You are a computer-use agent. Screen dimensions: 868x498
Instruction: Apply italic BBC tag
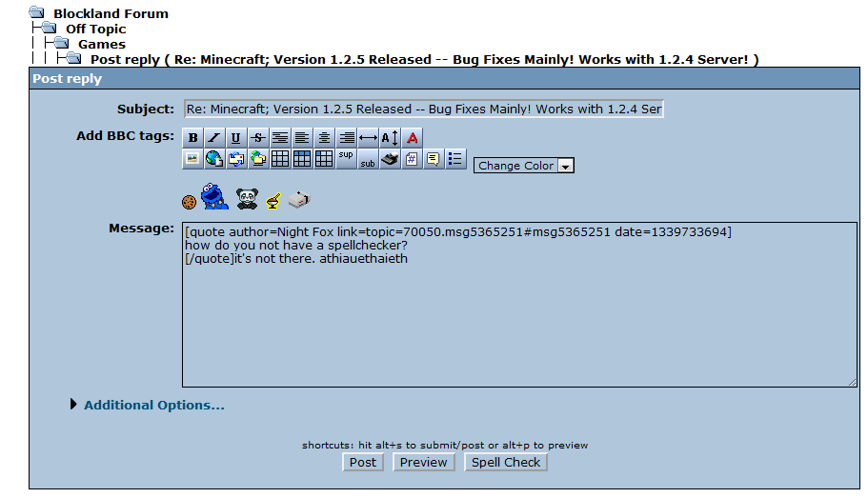point(214,138)
